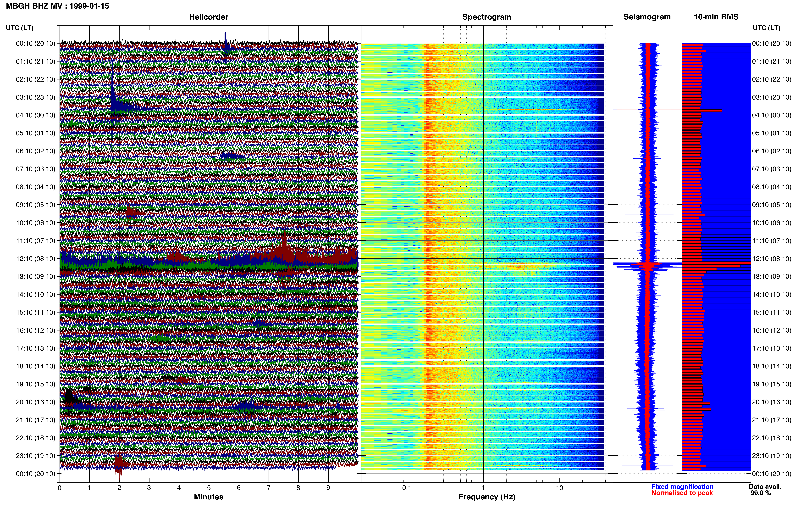Click left-axis time label 10:10 (06:10)
Image resolution: width=812 pixels, height=508 pixels.
click(x=36, y=223)
